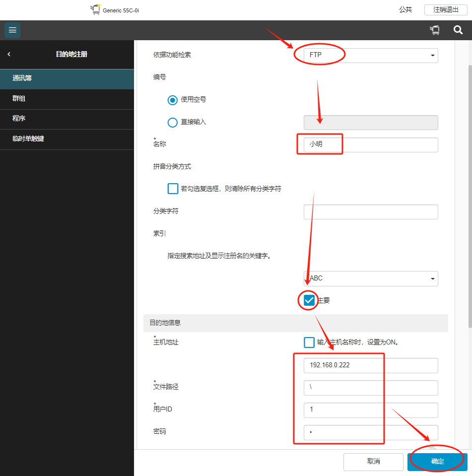
Task: Open the 通讯簿 sidebar item
Action: pos(67,78)
